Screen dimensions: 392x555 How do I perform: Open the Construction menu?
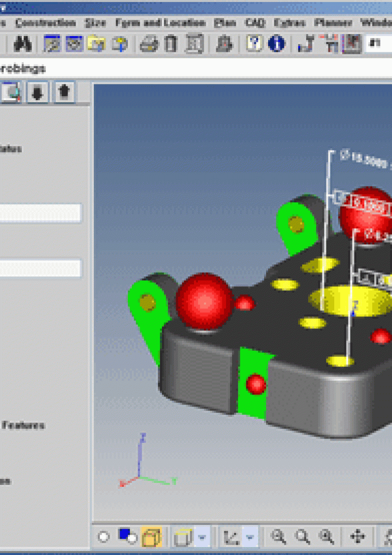click(x=45, y=23)
